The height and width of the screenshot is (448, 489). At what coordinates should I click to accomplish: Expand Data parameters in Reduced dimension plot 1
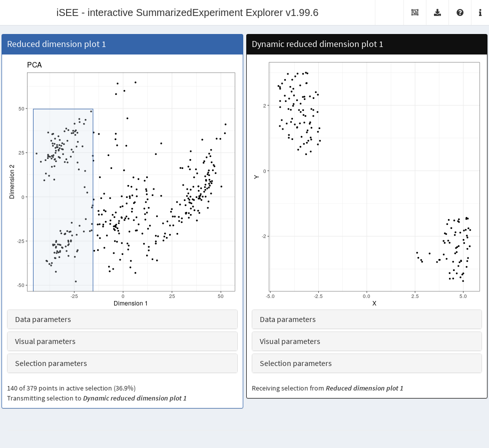(x=122, y=319)
